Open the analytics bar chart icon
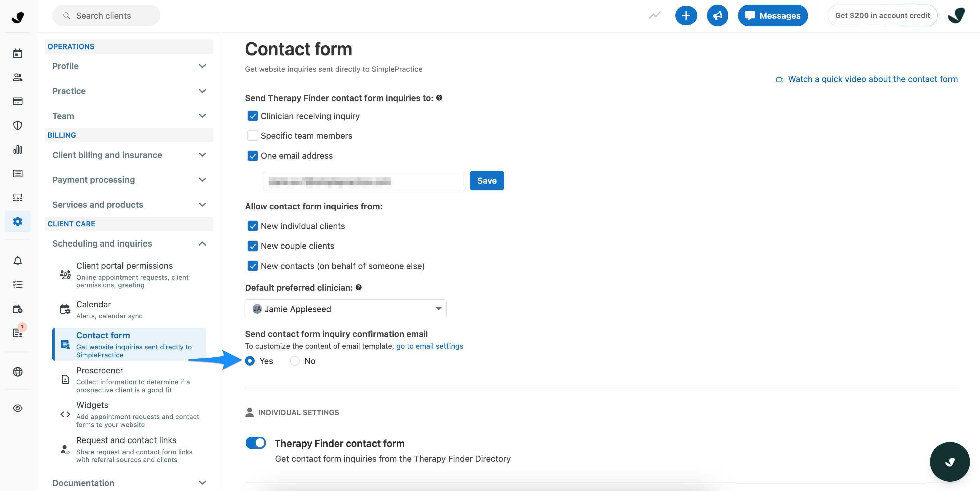The height and width of the screenshot is (491, 980). pyautogui.click(x=17, y=150)
